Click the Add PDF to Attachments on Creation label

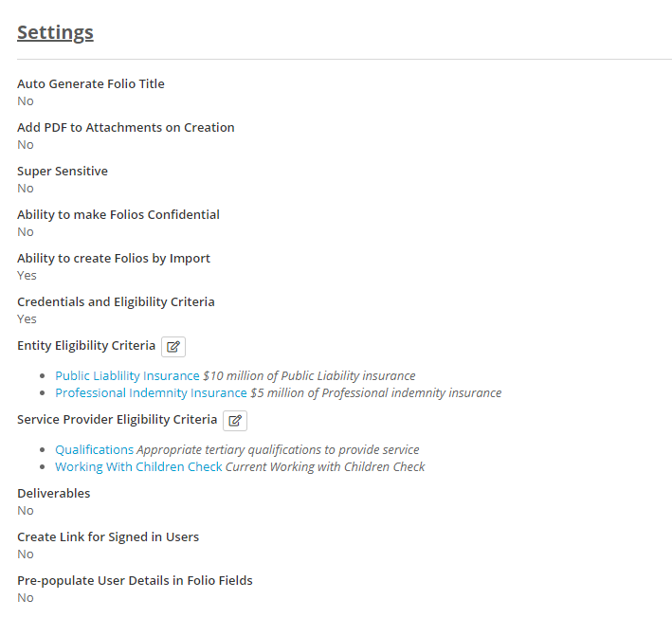coord(126,128)
